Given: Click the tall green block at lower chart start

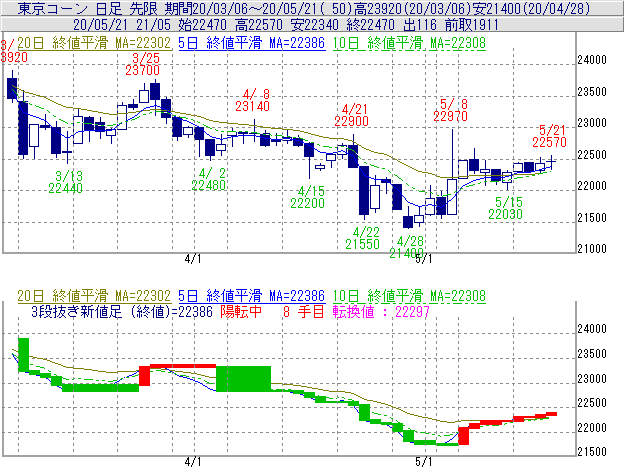Looking at the screenshot, I should coord(23,355).
